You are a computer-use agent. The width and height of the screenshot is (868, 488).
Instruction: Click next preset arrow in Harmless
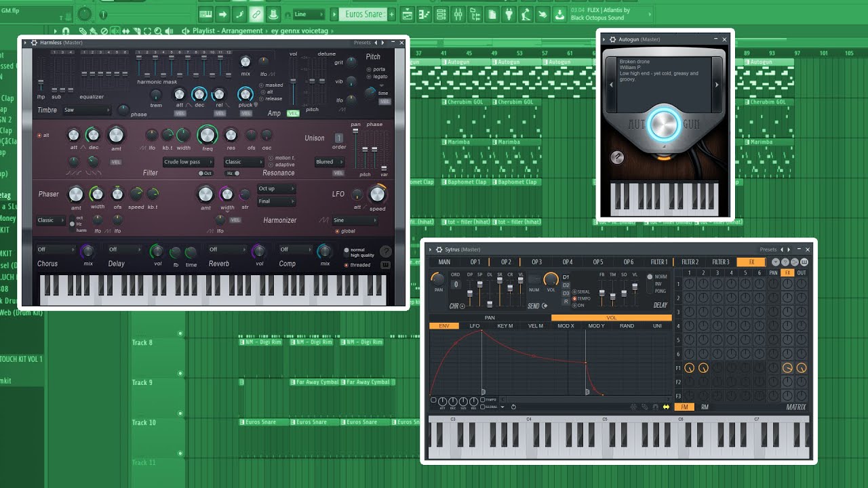point(383,42)
